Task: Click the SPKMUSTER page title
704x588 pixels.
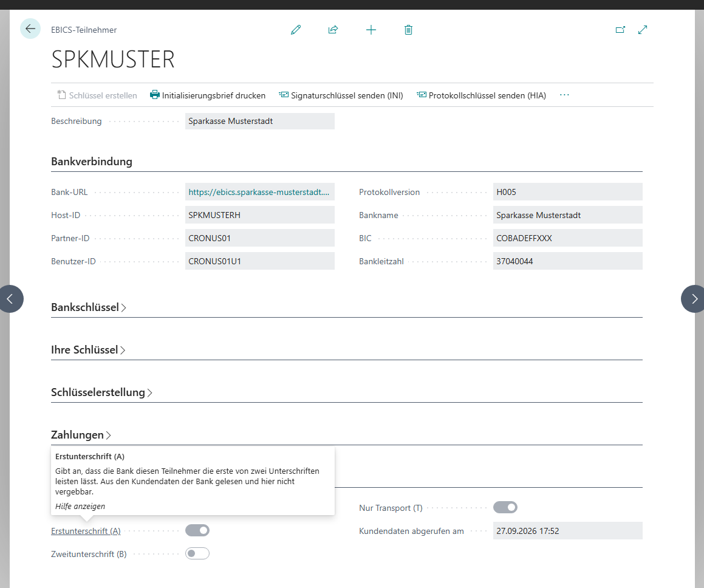Action: 113,60
